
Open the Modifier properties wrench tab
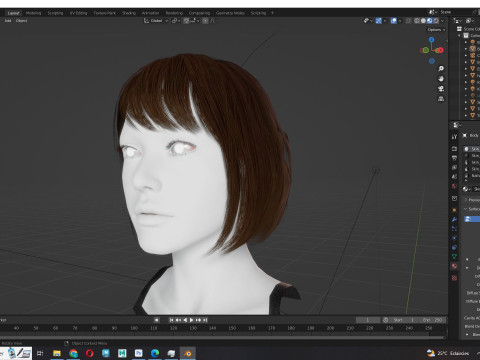454,219
